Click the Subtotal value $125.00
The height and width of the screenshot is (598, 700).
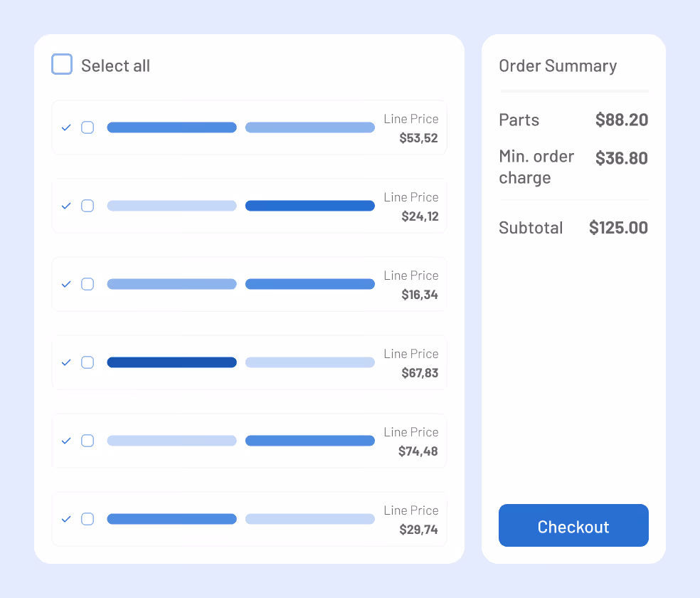tap(617, 227)
